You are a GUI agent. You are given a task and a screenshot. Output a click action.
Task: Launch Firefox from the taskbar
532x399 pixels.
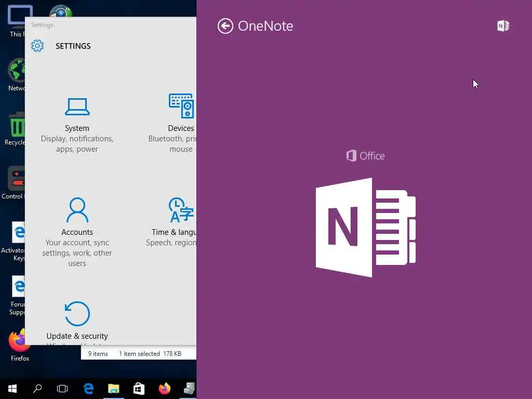(x=165, y=389)
